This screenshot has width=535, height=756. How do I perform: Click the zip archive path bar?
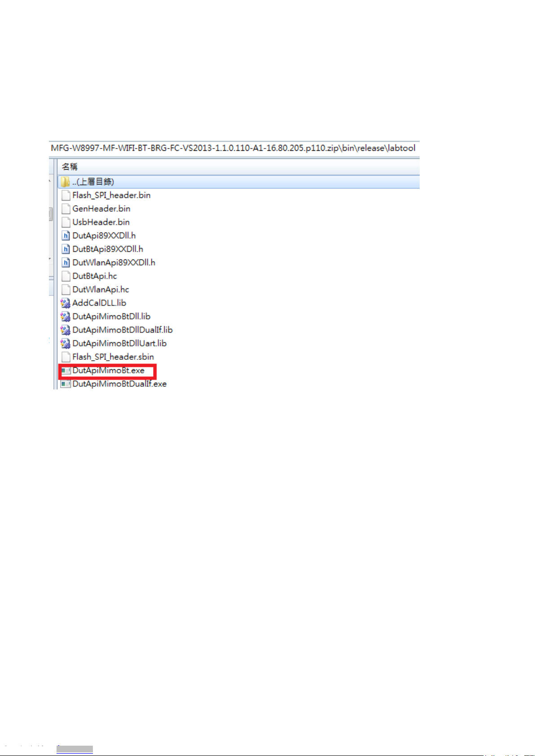[x=234, y=148]
